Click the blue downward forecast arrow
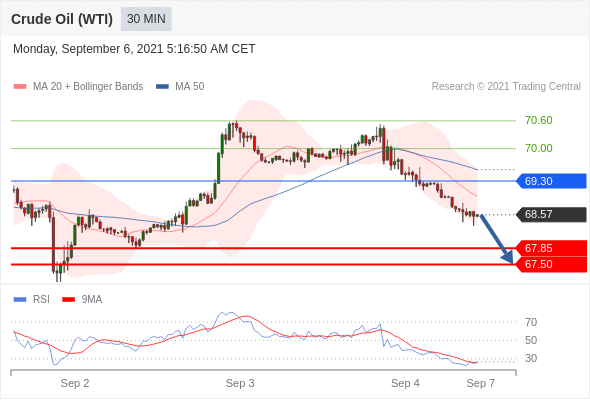 [x=497, y=239]
